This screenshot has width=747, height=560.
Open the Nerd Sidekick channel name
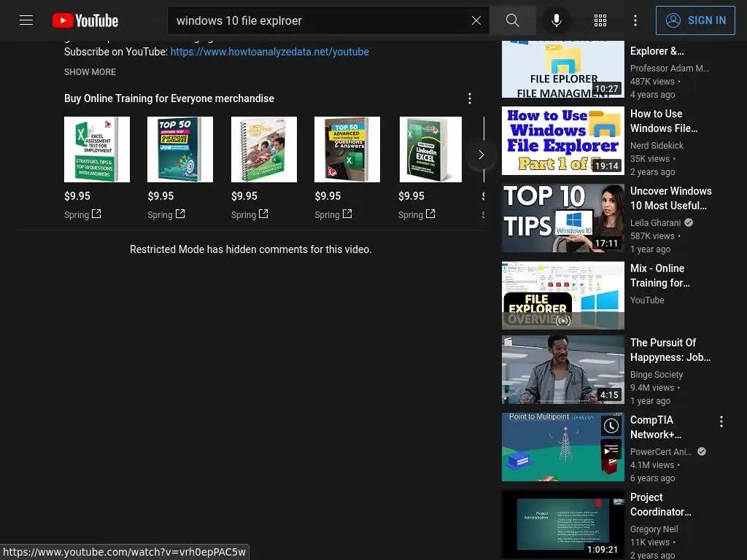[657, 146]
